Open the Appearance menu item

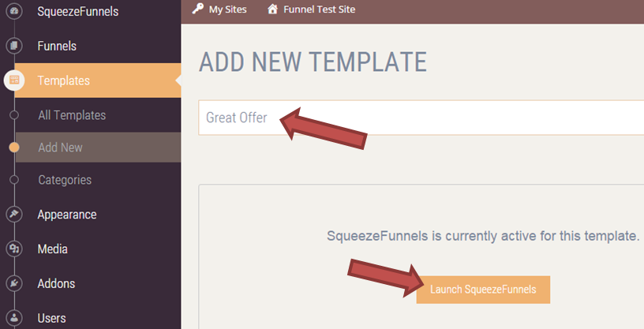[x=66, y=215]
